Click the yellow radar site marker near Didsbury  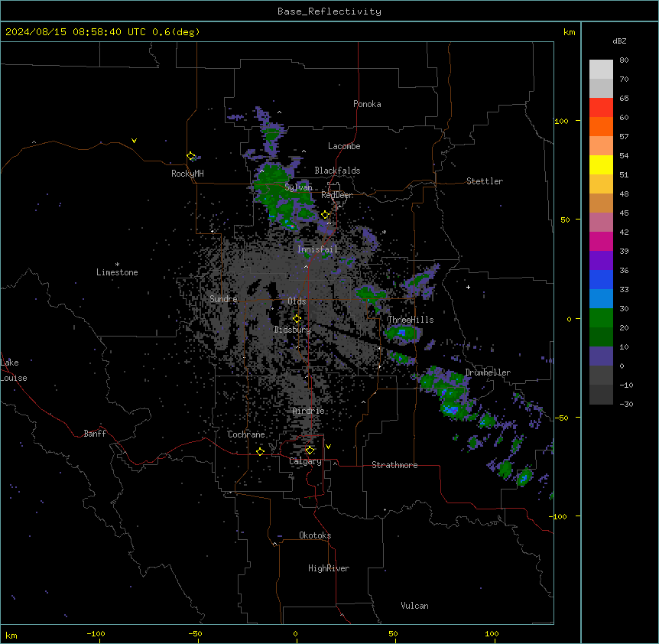point(297,319)
